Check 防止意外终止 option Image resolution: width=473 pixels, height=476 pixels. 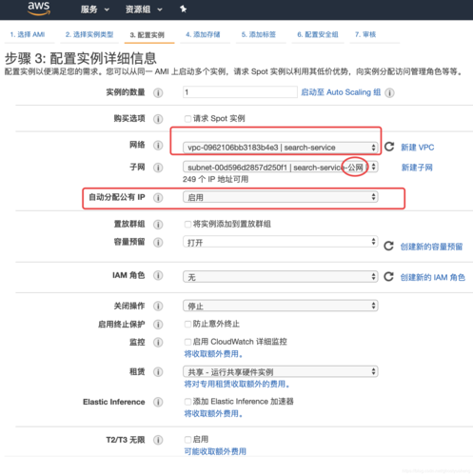pos(187,324)
